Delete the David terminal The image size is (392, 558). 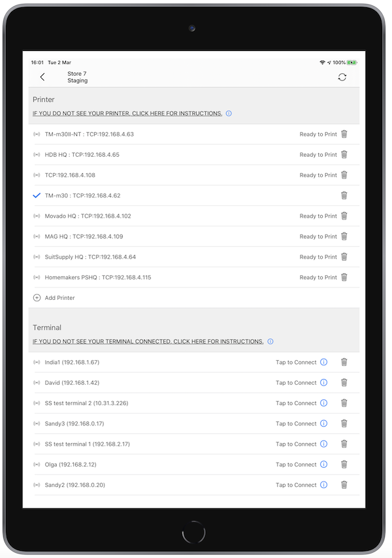[x=344, y=382]
